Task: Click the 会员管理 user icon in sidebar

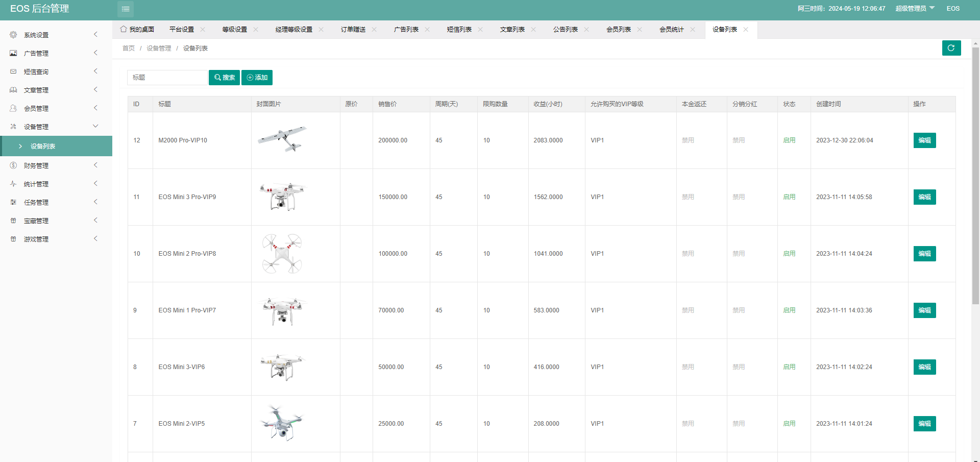Action: [13, 108]
